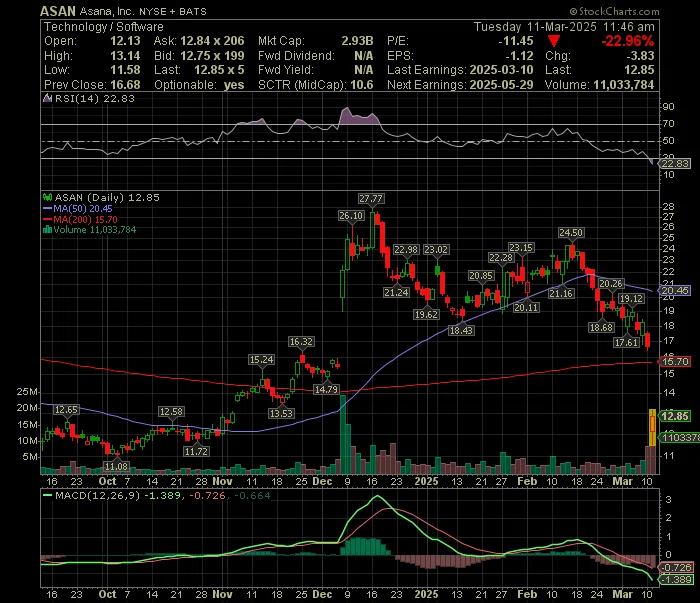The height and width of the screenshot is (603, 700).
Task: Click the Prev Close value 16.68
Action: pos(125,85)
